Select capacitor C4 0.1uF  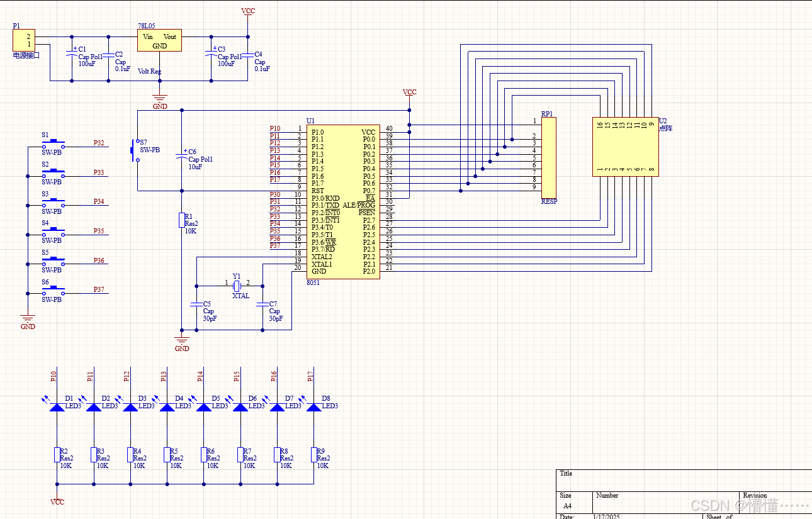(248, 55)
